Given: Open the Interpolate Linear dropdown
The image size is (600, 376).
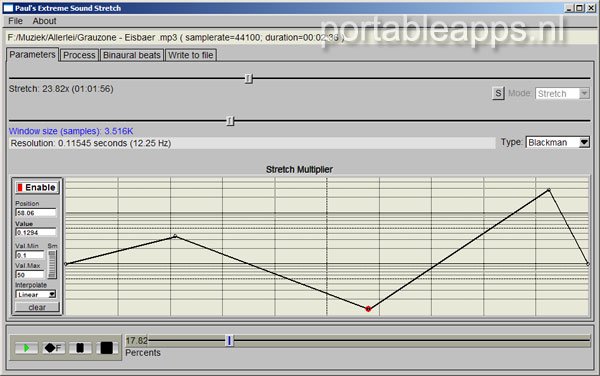Looking at the screenshot, I should pyautogui.click(x=36, y=295).
